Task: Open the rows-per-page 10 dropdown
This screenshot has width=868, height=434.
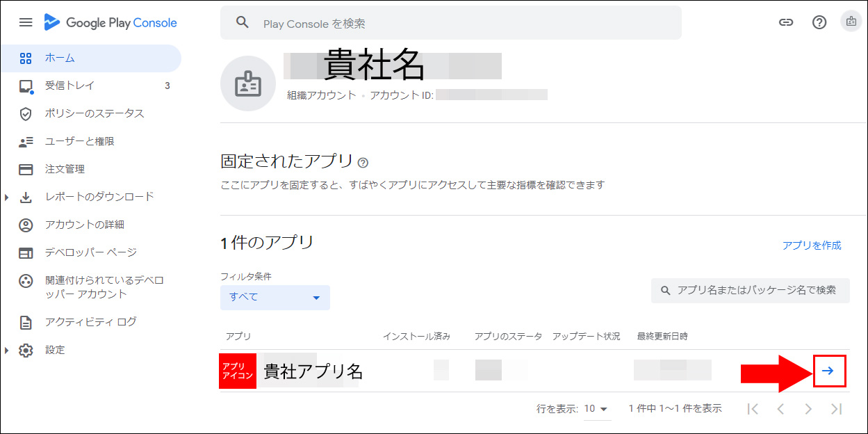Action: pos(596,409)
